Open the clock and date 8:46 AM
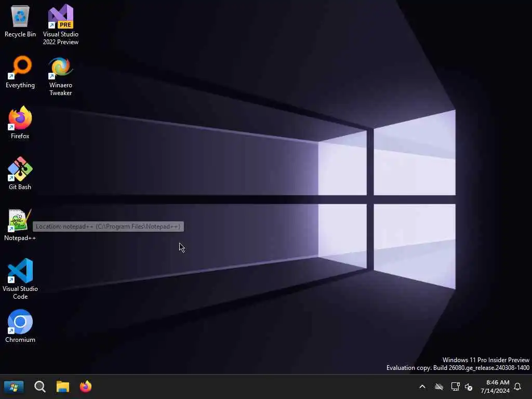 [x=495, y=387]
